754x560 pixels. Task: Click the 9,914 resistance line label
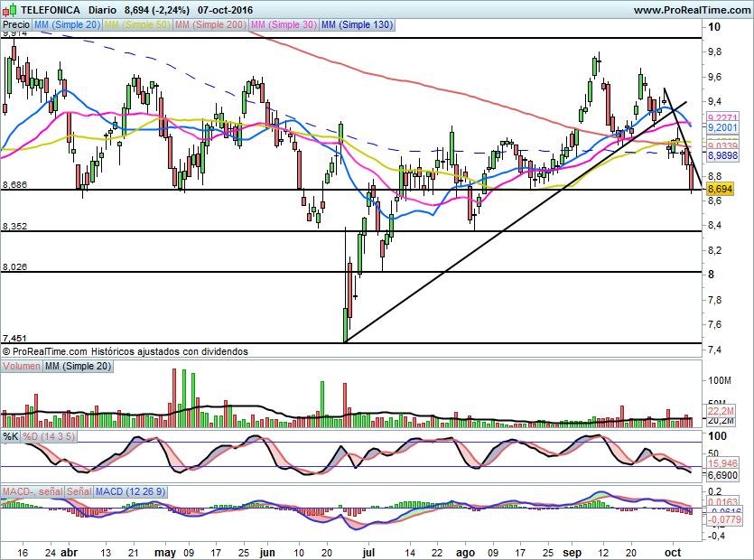coord(15,33)
